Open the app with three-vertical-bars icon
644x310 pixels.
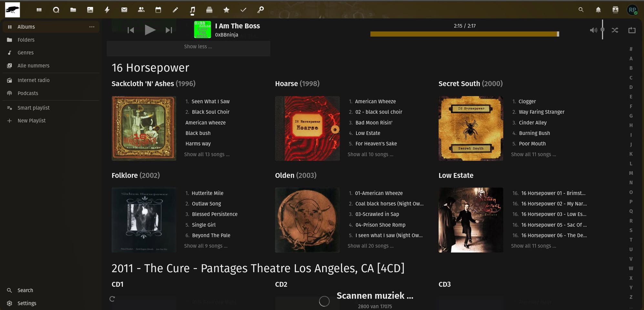point(39,10)
